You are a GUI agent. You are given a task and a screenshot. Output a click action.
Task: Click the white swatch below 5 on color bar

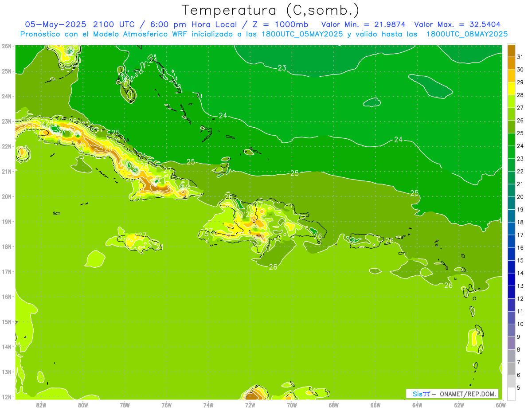tap(511, 394)
